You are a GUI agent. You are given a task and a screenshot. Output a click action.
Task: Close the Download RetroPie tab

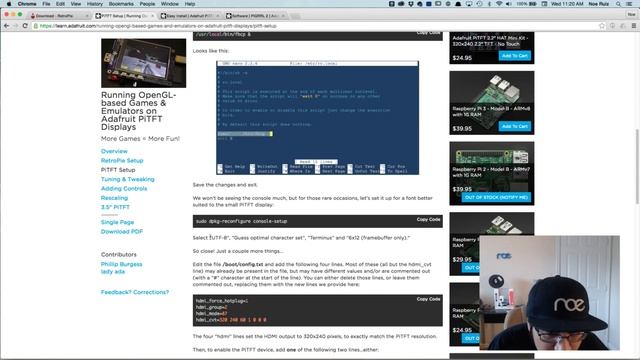pyautogui.click(x=87, y=16)
